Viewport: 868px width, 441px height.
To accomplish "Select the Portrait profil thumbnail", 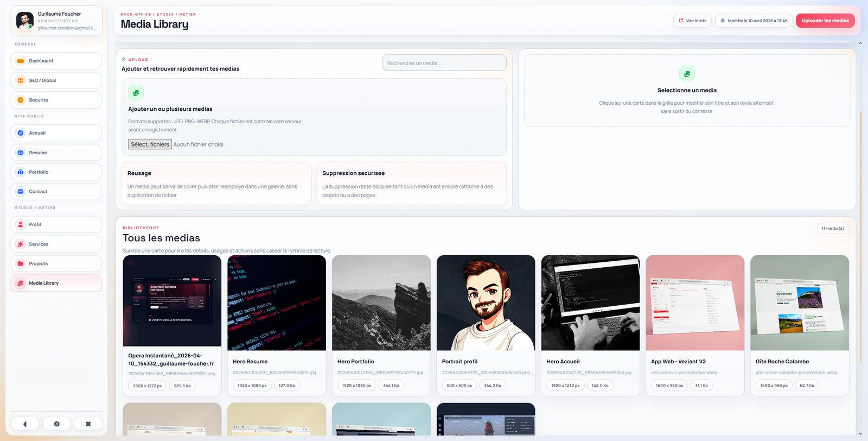I will tap(486, 303).
